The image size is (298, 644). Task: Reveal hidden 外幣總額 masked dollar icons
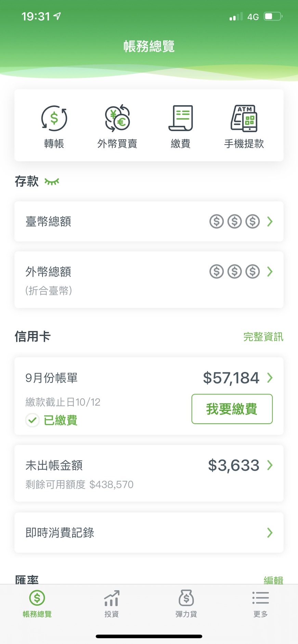235,272
